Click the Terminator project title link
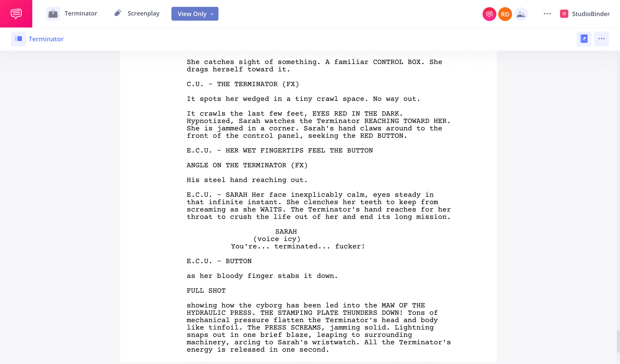The height and width of the screenshot is (364, 620). pyautogui.click(x=46, y=39)
